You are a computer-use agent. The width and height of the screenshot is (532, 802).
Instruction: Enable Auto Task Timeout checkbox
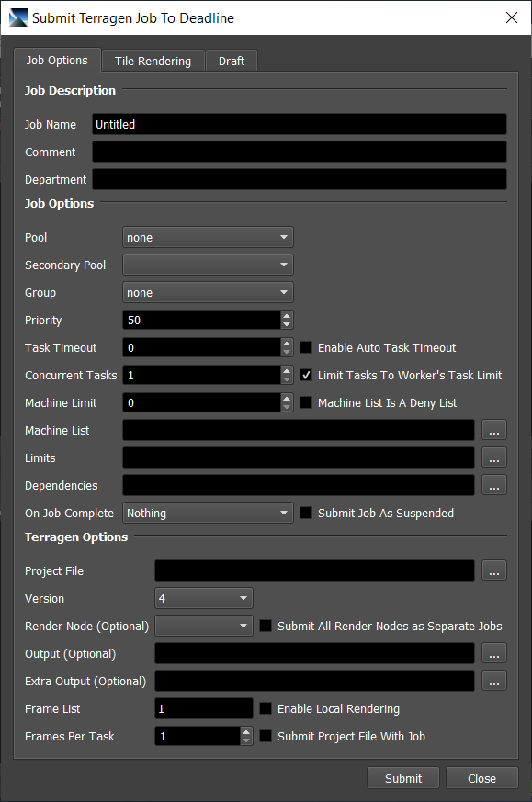click(306, 348)
